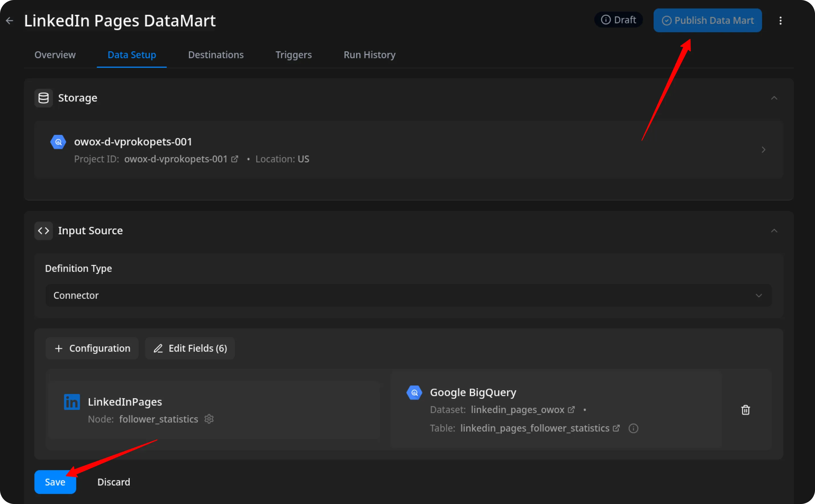Open storage details chevron for owox-d-vprokopets-001
The height and width of the screenshot is (504, 815).
tap(763, 150)
